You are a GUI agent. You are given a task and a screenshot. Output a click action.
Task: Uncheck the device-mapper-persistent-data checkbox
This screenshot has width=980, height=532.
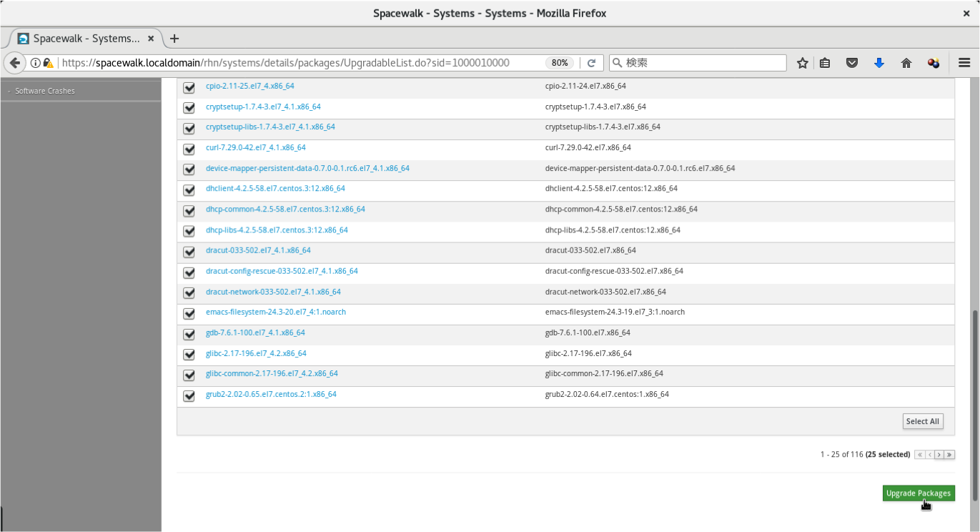pos(189,169)
